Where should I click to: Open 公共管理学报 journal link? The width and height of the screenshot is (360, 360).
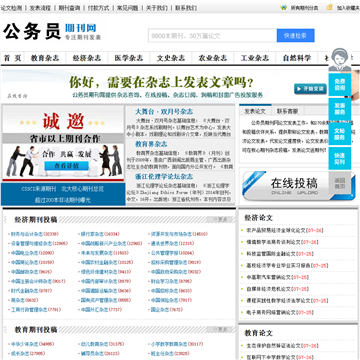point(165,253)
